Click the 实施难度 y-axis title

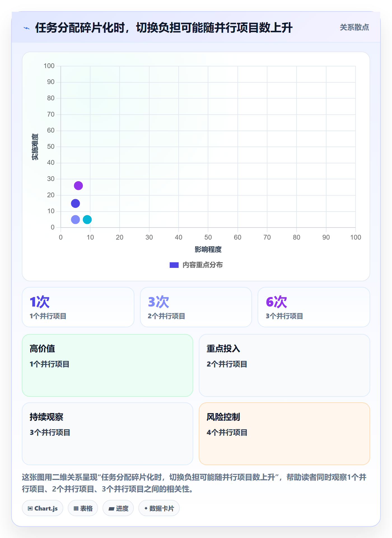pyautogui.click(x=35, y=147)
